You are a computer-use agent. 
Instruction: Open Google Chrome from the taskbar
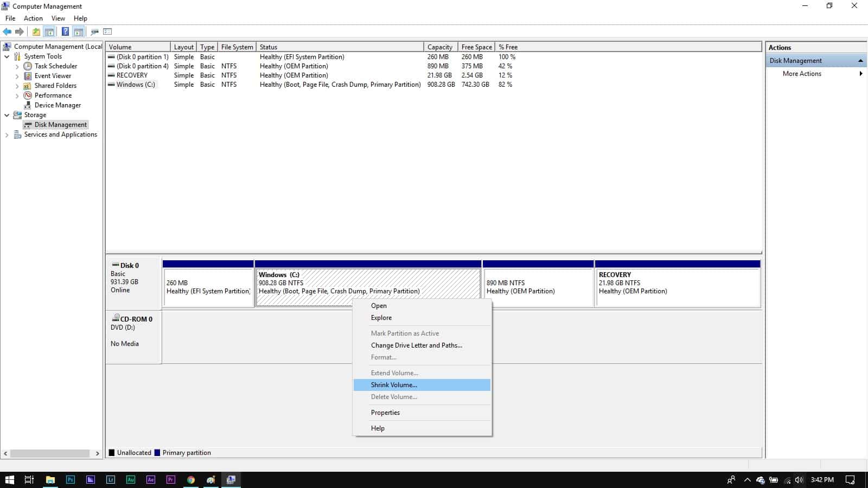coord(191,480)
